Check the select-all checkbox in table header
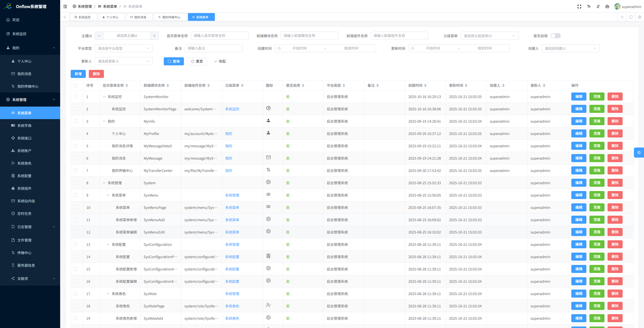The image size is (644, 328). [x=75, y=85]
